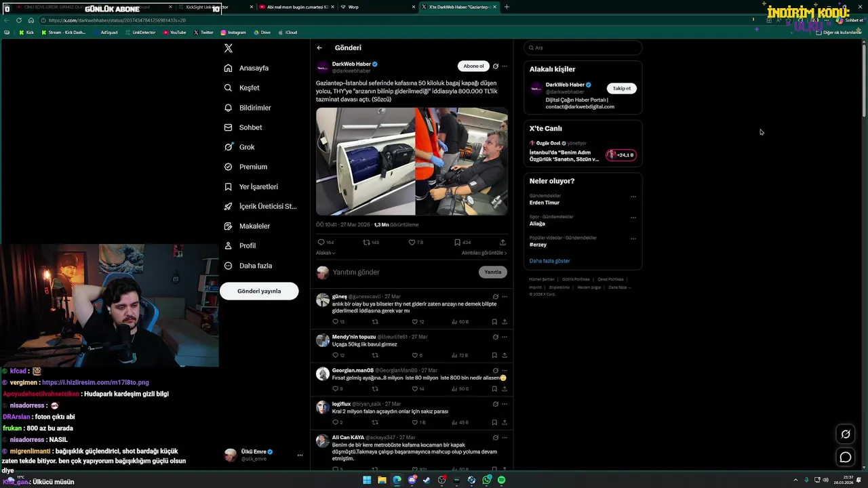Click Takip et for DarkWeb Haber
The width and height of the screenshot is (868, 488).
click(x=622, y=88)
